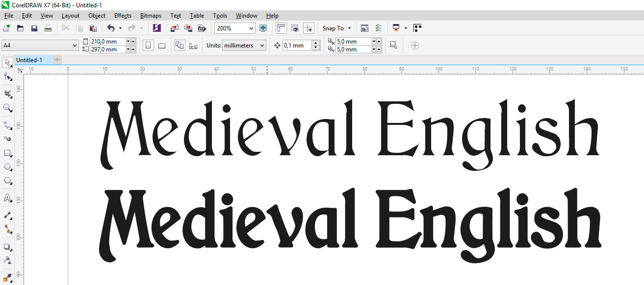Open a file with folder icon
Screen dimensions: 644x285
pos(21,28)
